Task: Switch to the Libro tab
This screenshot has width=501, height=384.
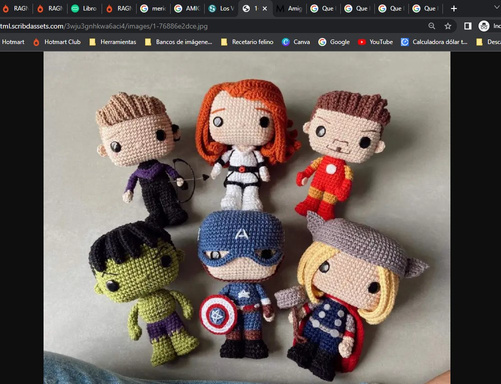Action: tap(85, 9)
